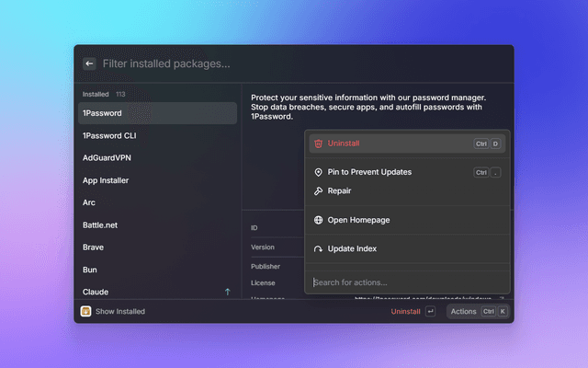Open the Actions button in the bottom bar
Screen dimensions: 588x368
tap(478, 311)
